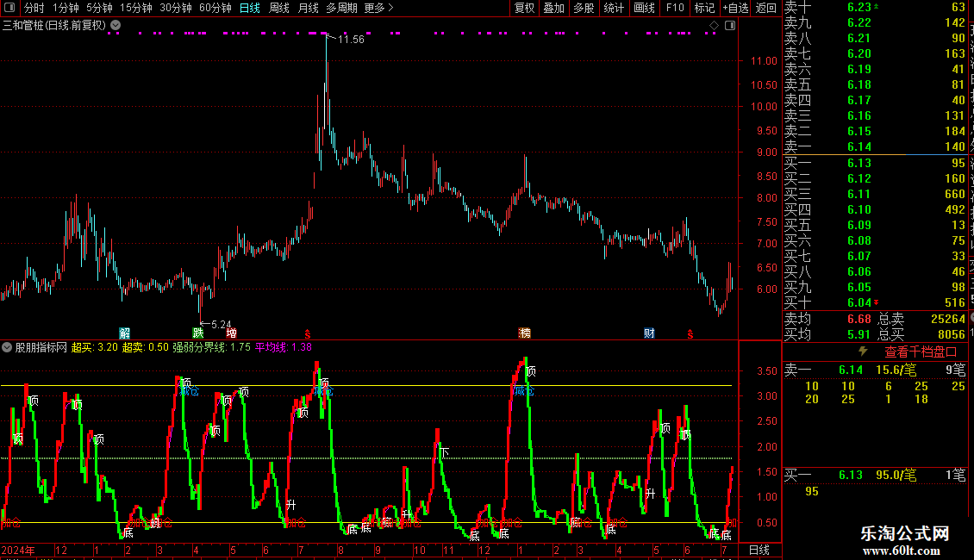Viewport: 974px width, 560px height.
Task: Click the 平均线: 1.38 indicator label
Action: 284,347
